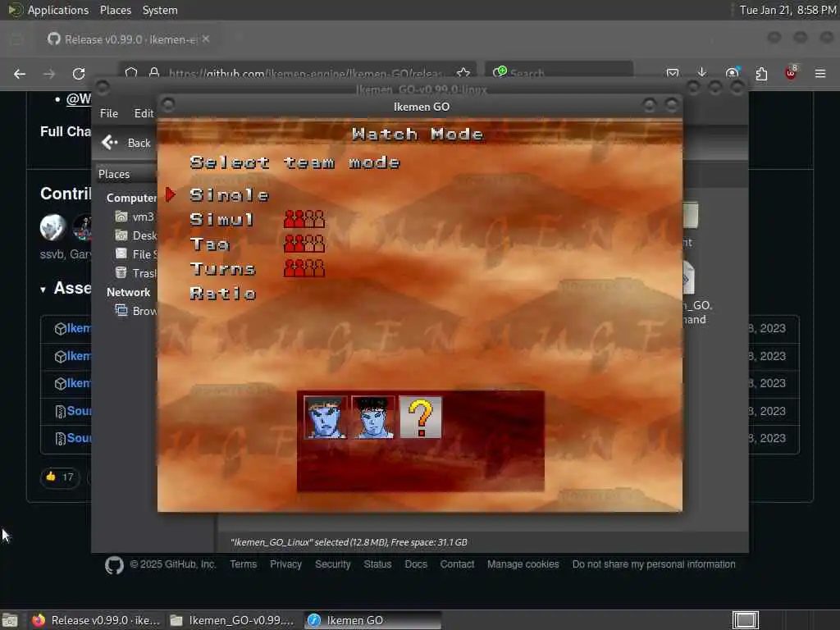
Task: Click the Tag team member count icons
Action: coord(304,244)
